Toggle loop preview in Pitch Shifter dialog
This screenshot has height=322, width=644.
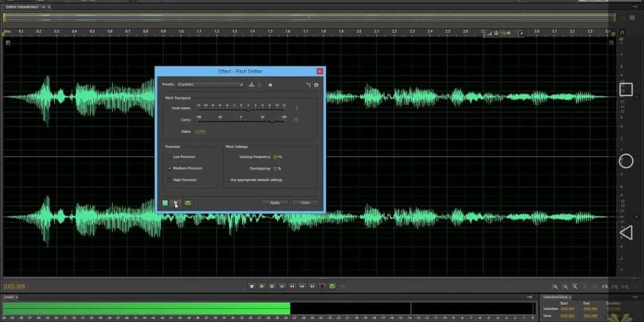coord(188,203)
